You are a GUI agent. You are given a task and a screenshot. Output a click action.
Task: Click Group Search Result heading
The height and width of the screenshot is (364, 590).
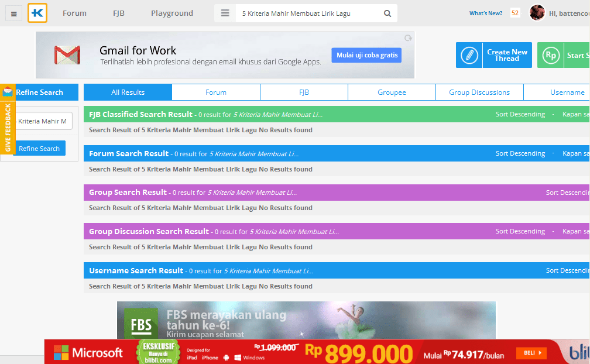point(128,193)
